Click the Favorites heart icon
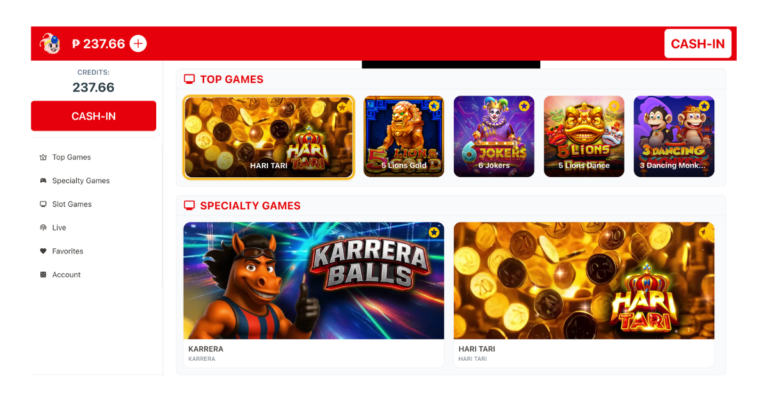 coord(43,251)
